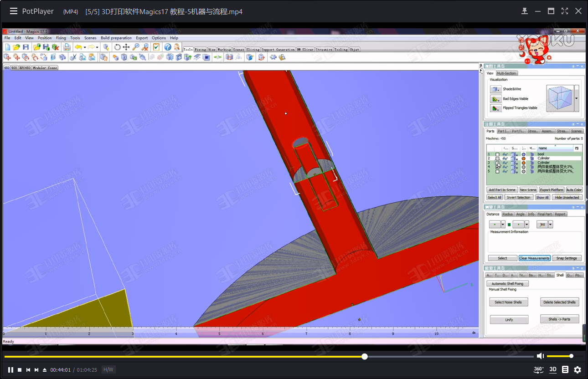Skip to the next video in the playlist
This screenshot has width=588, height=379.
[x=36, y=370]
